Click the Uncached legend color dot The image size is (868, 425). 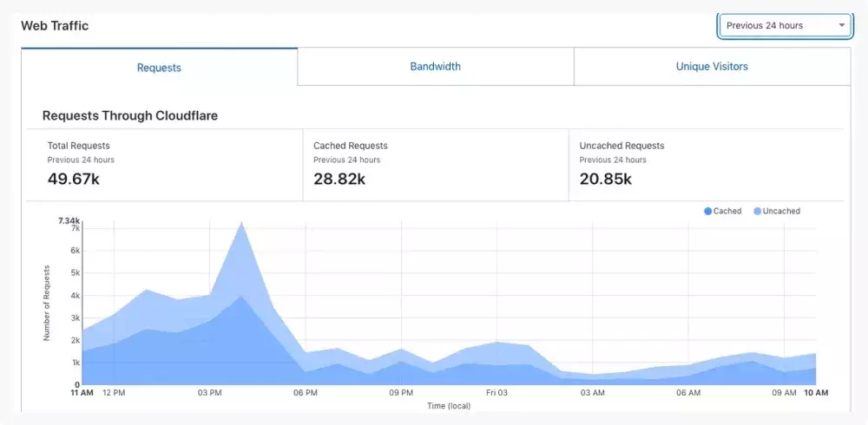click(758, 212)
